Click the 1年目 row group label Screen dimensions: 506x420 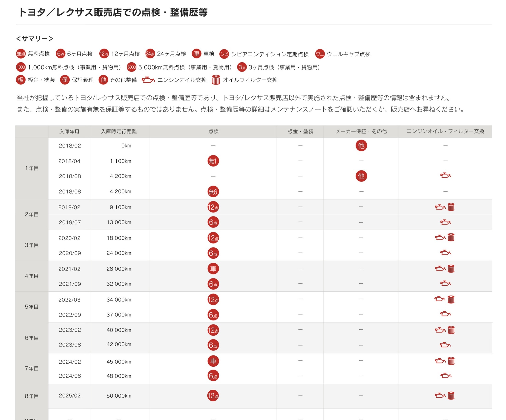coord(32,168)
